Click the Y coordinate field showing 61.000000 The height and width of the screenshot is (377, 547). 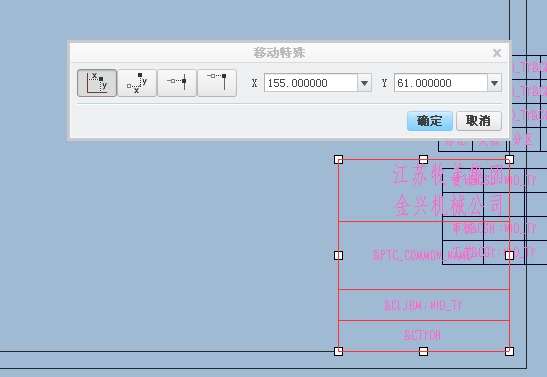441,83
